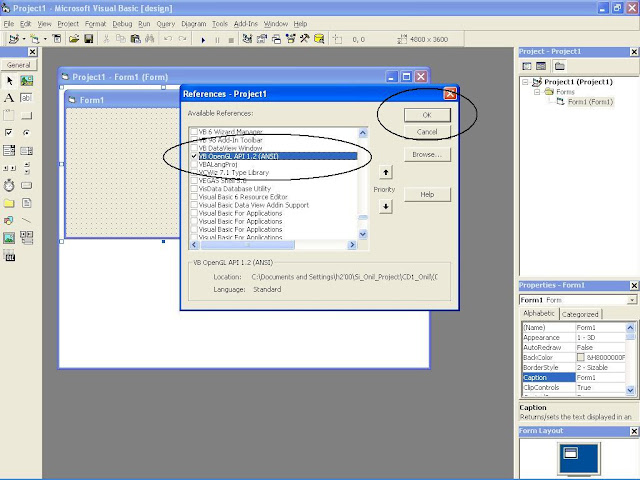The height and width of the screenshot is (480, 640).
Task: Select the Line control tool
Action: 27,220
